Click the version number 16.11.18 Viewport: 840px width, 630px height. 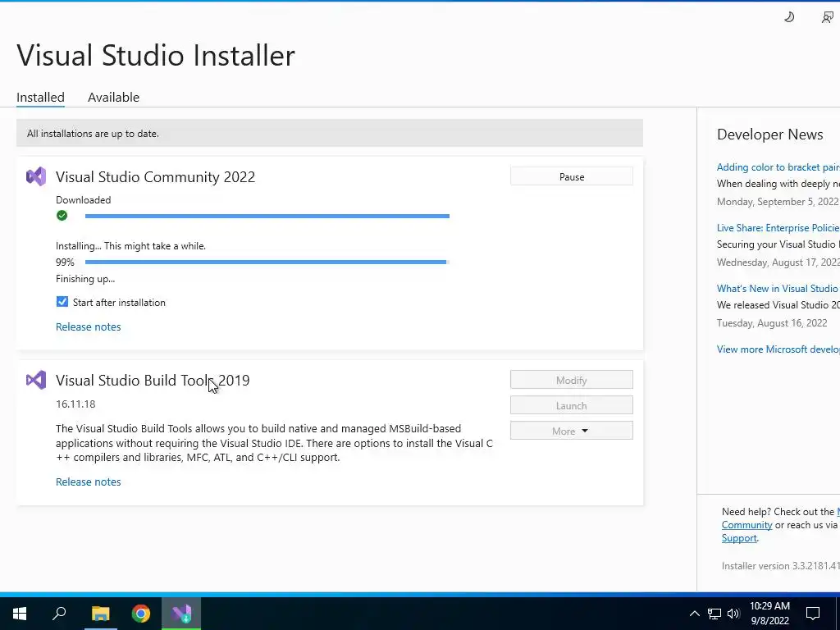pos(75,404)
